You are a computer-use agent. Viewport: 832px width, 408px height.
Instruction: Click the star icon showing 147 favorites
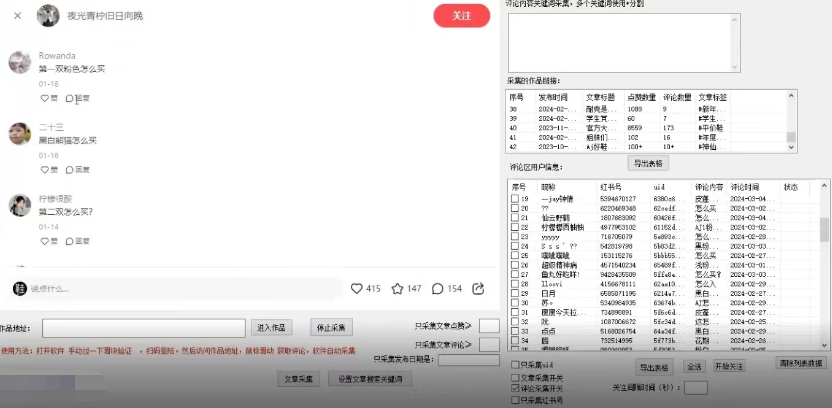[397, 288]
